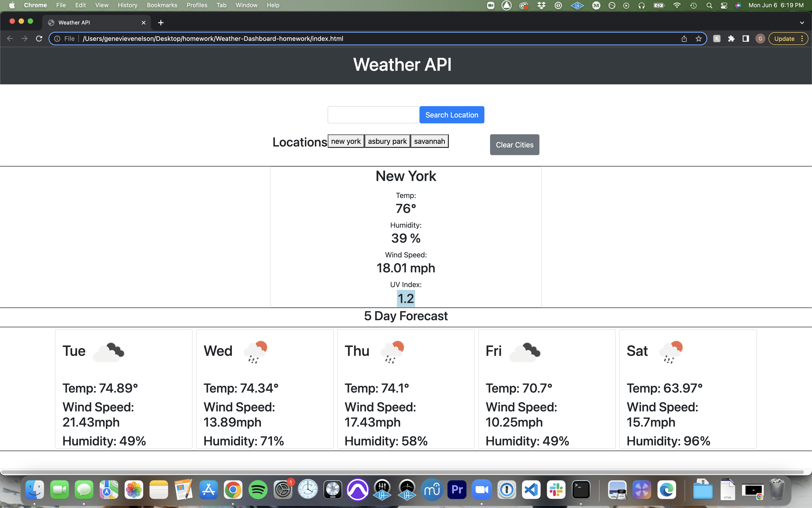Click the Sat forecast weather icon
812x508 pixels.
click(x=671, y=352)
